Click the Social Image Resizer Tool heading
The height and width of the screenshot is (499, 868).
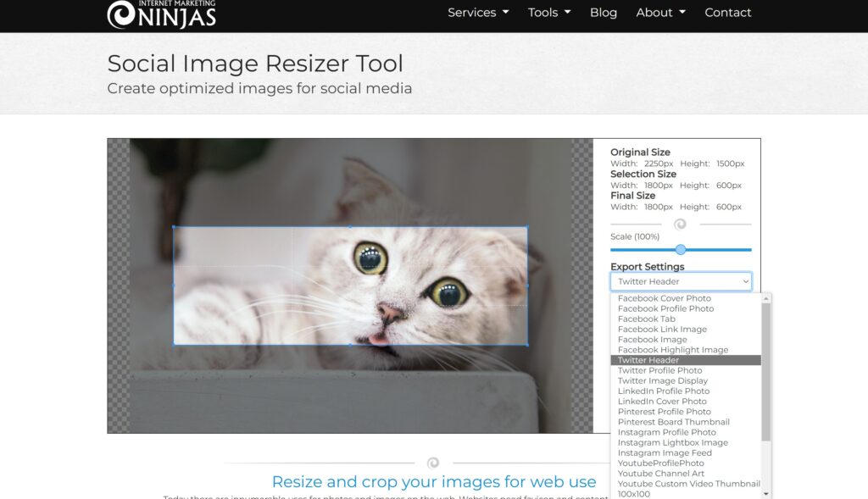(x=255, y=63)
